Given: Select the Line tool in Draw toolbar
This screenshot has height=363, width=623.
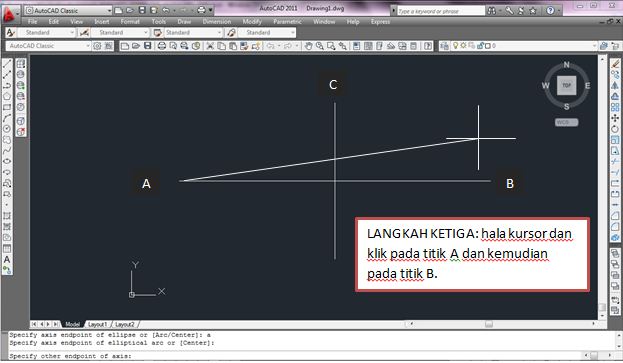Looking at the screenshot, I should pyautogui.click(x=7, y=63).
